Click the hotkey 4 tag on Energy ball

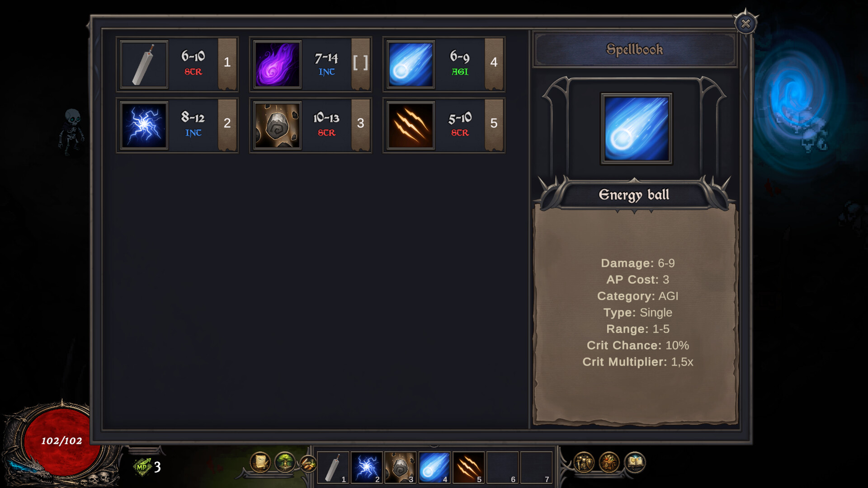(494, 63)
